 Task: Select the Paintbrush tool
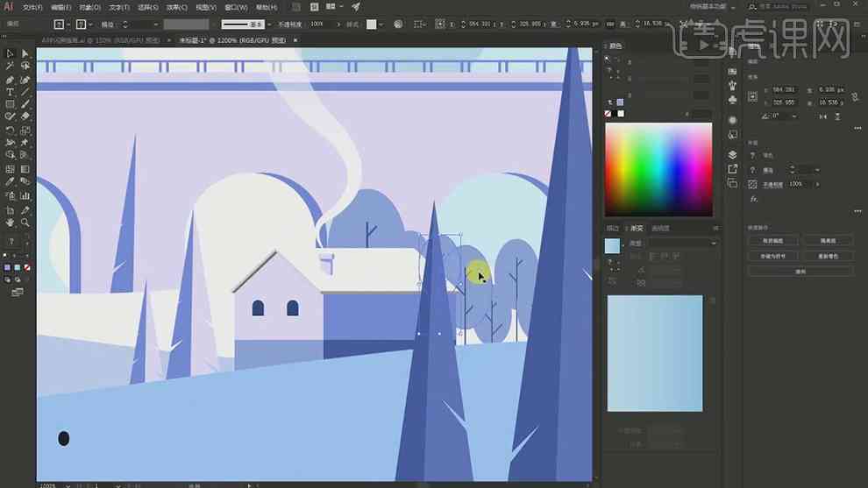(x=25, y=104)
